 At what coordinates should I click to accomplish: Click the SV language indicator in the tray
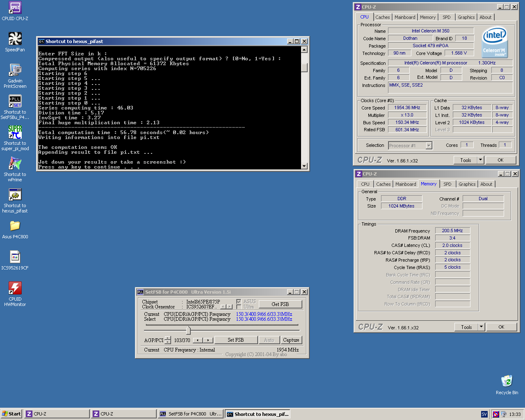point(484,414)
